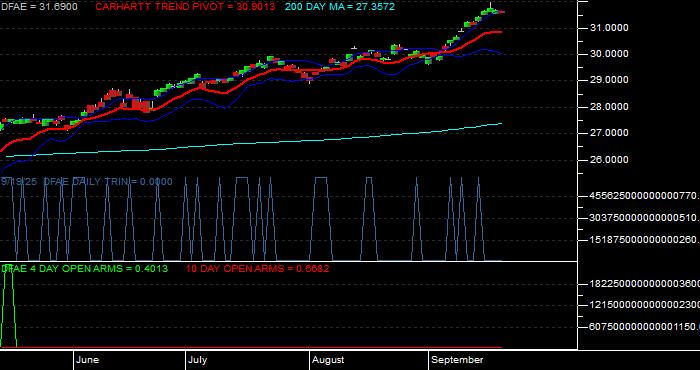700x370 pixels.
Task: Click the 607500000000001150 axis value
Action: 644,327
